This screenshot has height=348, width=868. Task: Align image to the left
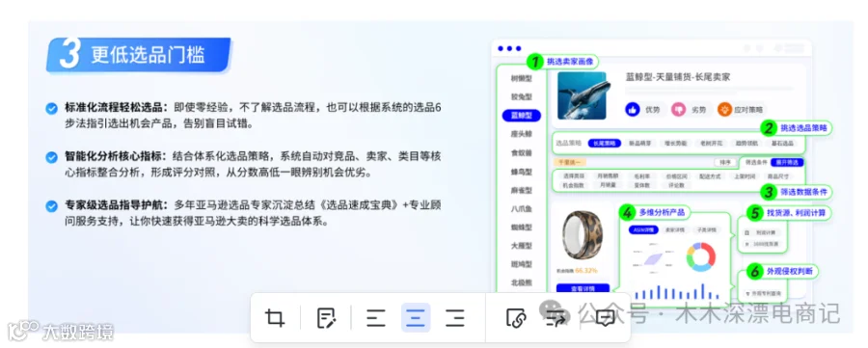[376, 318]
